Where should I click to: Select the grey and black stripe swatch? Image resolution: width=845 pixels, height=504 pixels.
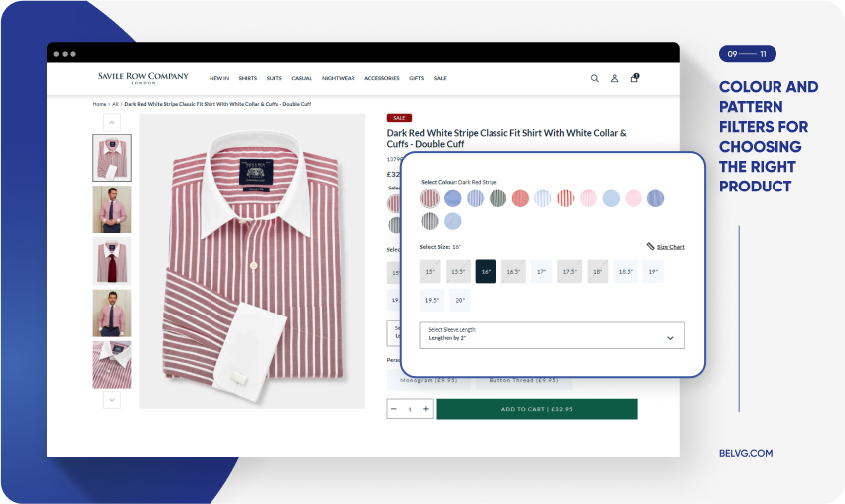coord(430,221)
